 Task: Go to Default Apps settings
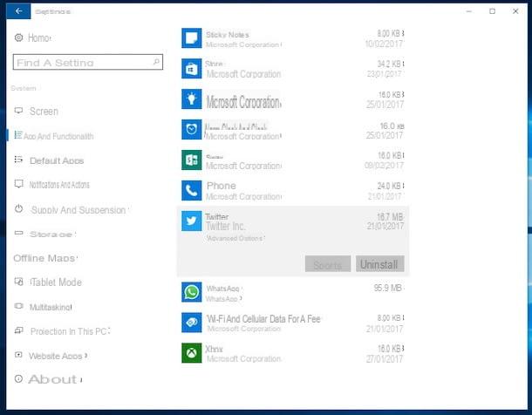(x=57, y=160)
